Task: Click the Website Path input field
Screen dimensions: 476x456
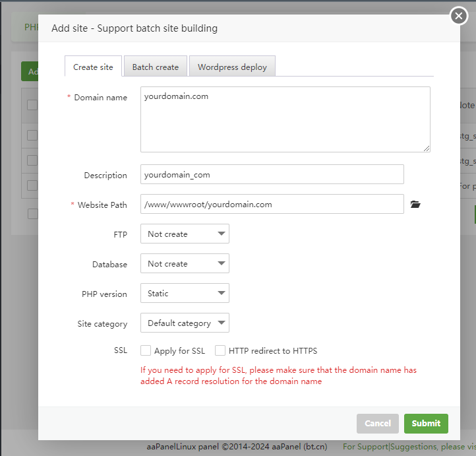Action: (272, 205)
